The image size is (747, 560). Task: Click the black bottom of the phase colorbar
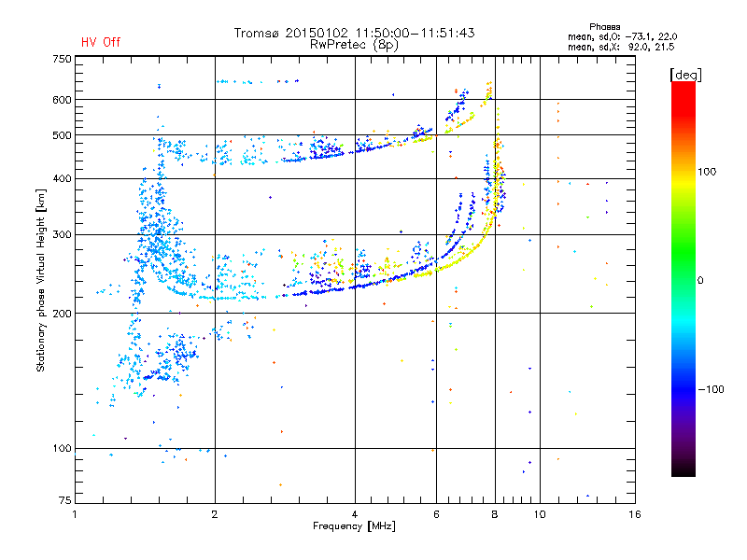pyautogui.click(x=684, y=469)
